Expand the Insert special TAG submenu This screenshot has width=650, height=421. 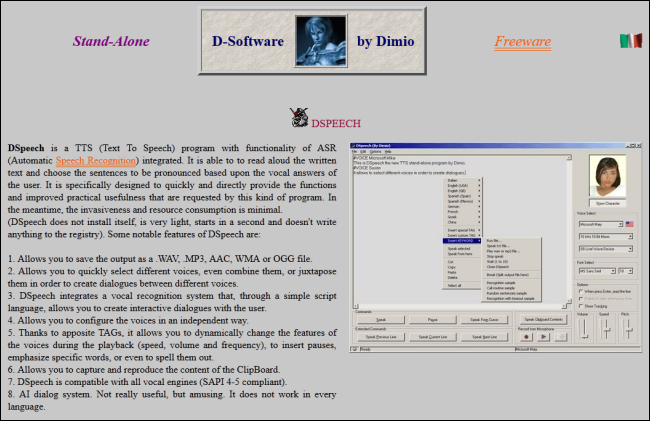(x=463, y=230)
